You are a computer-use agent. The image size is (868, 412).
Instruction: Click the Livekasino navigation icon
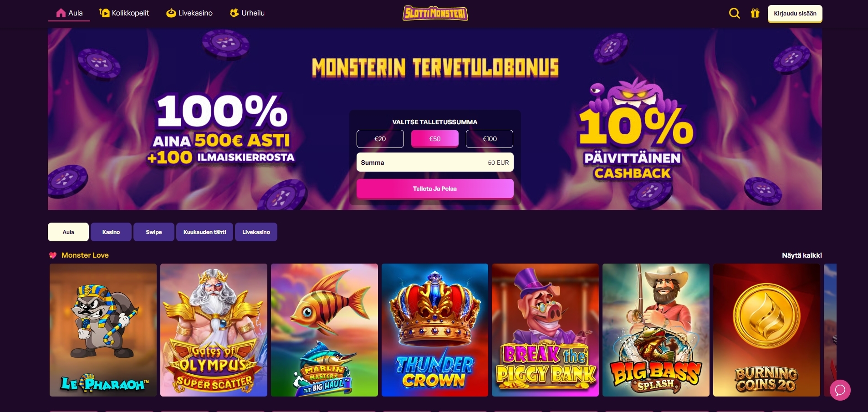pyautogui.click(x=171, y=13)
